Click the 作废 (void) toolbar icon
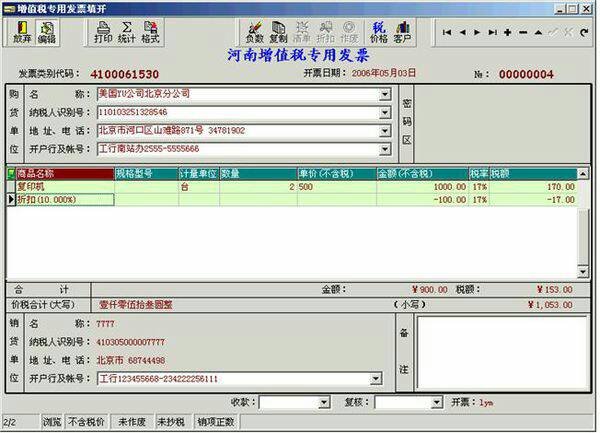600x433 pixels. 349,33
